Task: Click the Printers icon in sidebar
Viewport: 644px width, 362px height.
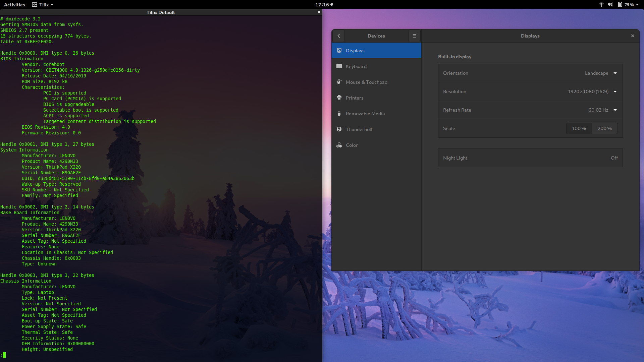Action: click(x=339, y=98)
